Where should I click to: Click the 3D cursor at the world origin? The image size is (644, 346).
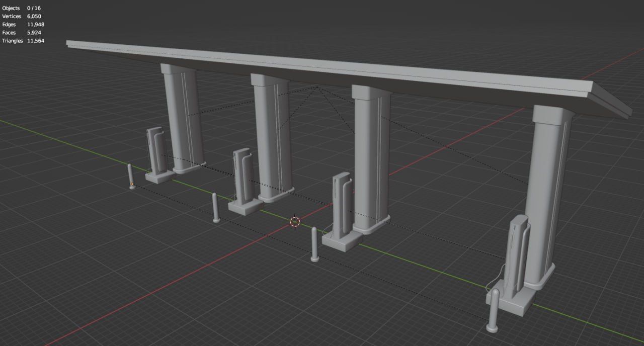point(295,221)
